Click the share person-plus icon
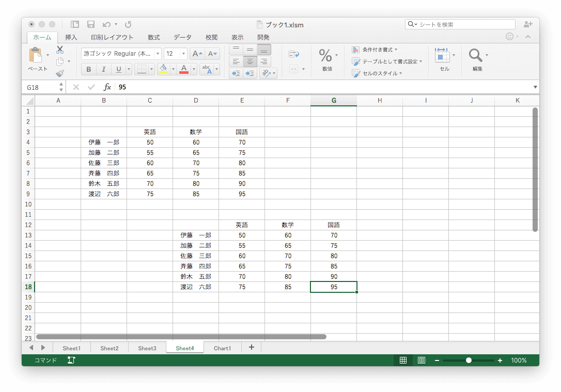The height and width of the screenshot is (392, 561). coord(528,24)
